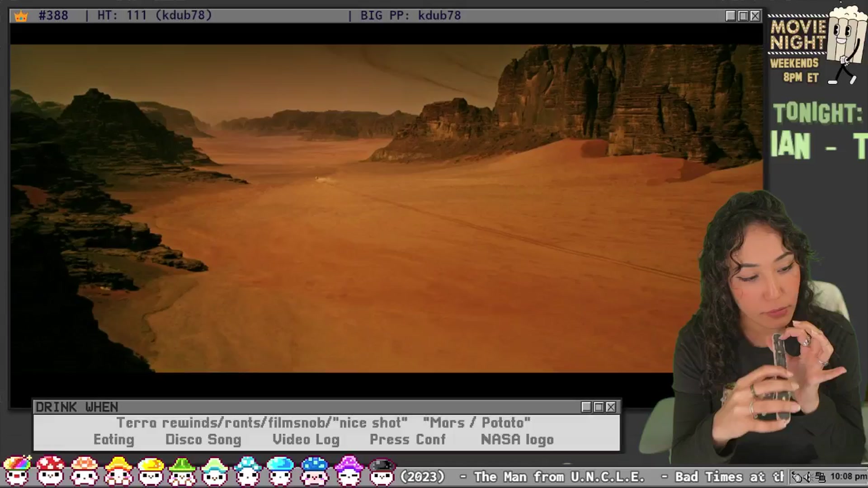Click the rainbow-capped mushroom icon

(17, 470)
